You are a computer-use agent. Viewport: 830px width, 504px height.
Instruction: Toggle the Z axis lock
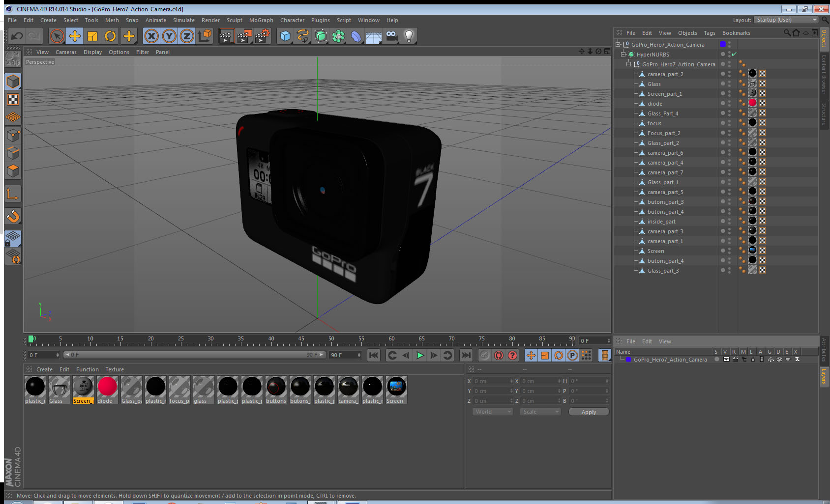187,36
